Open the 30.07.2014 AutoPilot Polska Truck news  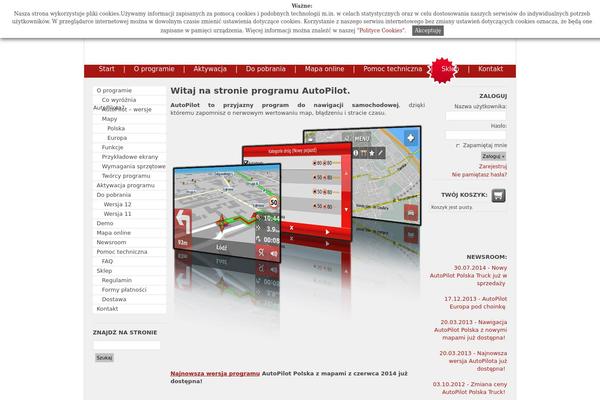(x=468, y=276)
